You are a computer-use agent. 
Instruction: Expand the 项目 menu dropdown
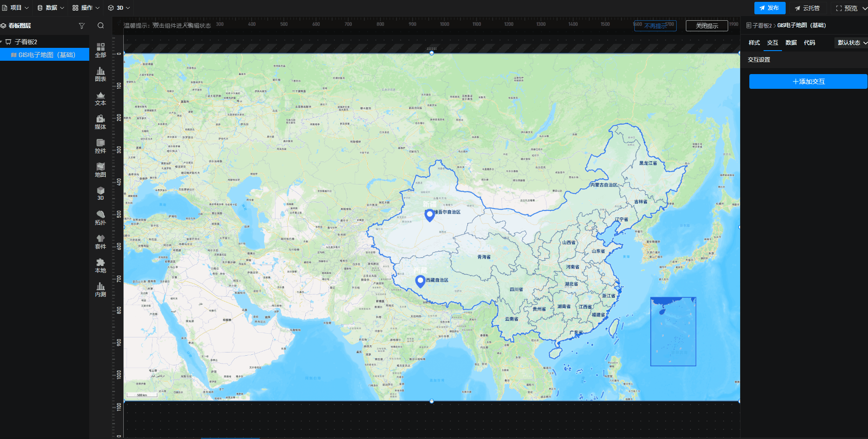(x=15, y=8)
